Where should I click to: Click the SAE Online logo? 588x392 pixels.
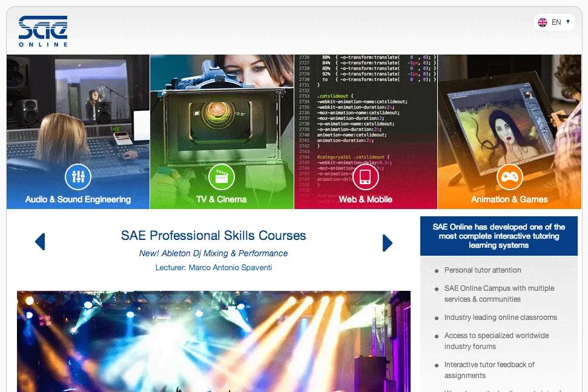[43, 31]
